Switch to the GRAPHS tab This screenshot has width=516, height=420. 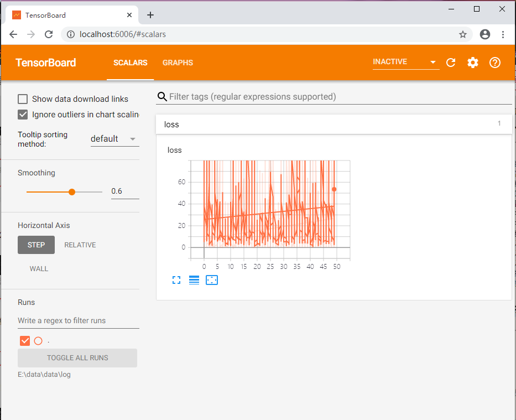178,63
